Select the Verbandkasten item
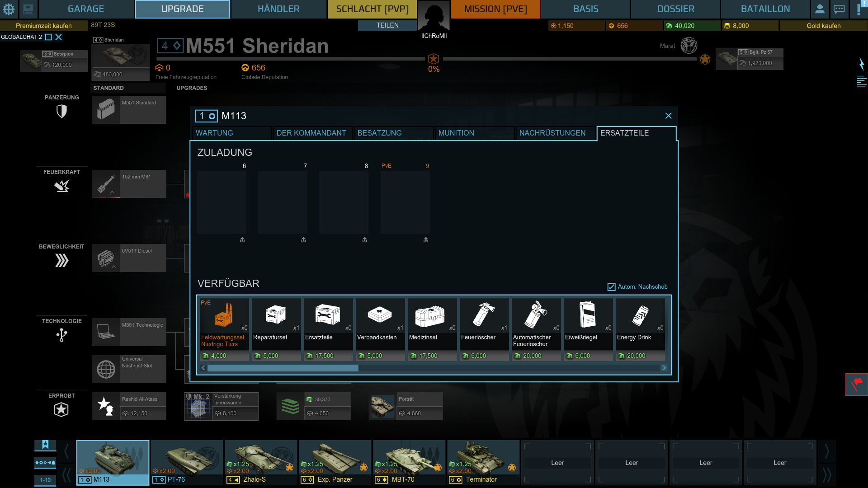Screen dimensions: 868x488 click(380, 329)
